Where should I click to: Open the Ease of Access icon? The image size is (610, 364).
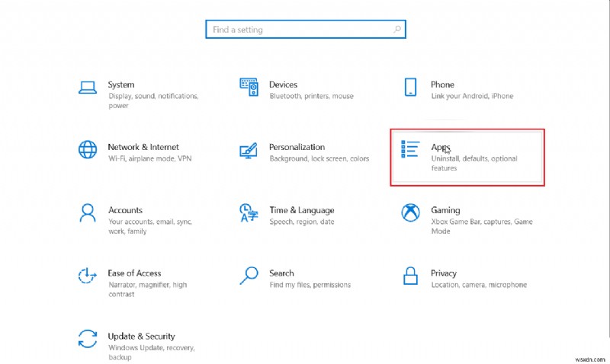(88, 275)
